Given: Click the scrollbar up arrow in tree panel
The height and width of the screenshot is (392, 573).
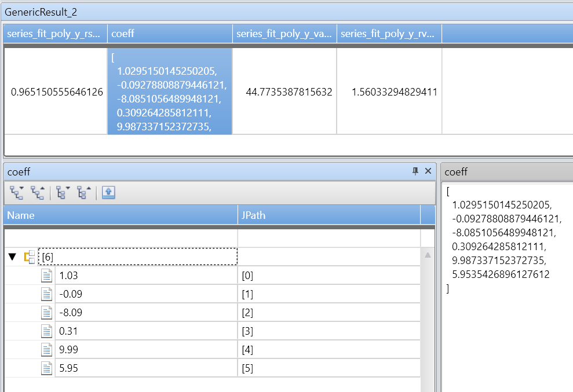Looking at the screenshot, I should (x=428, y=255).
